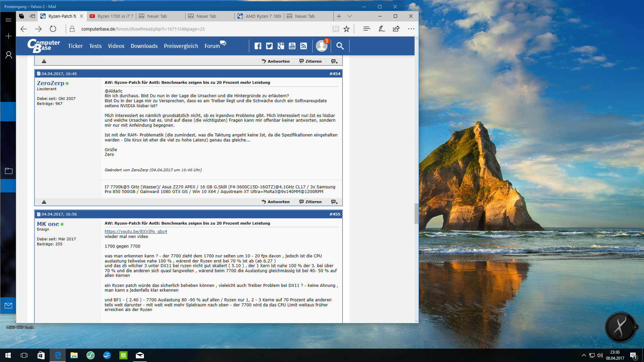Open the Preisvergleich menu item
Screen dimensions: 644x362
click(x=181, y=46)
